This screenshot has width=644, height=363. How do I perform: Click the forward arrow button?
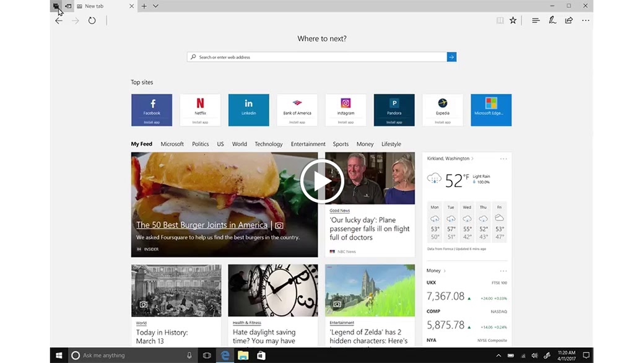75,20
